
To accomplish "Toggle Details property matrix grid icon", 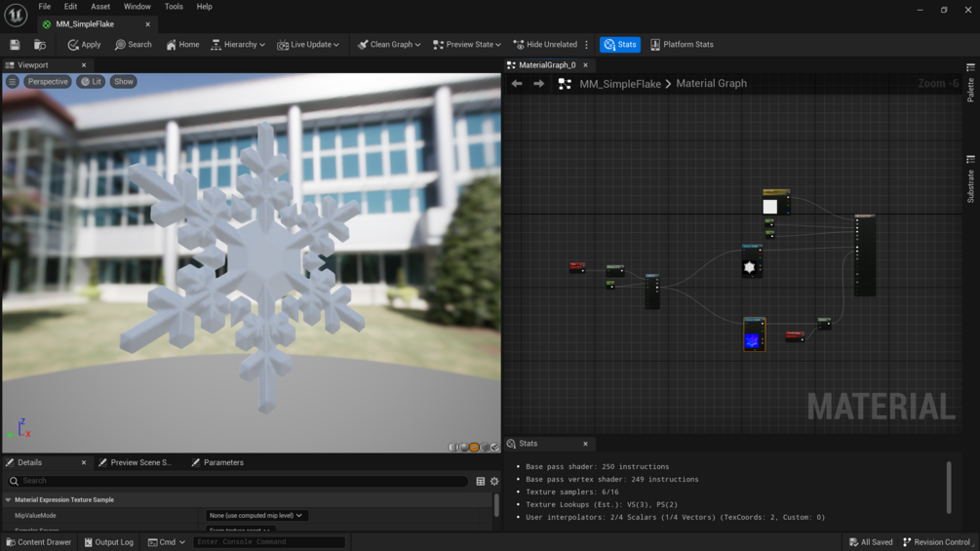I will tap(481, 481).
